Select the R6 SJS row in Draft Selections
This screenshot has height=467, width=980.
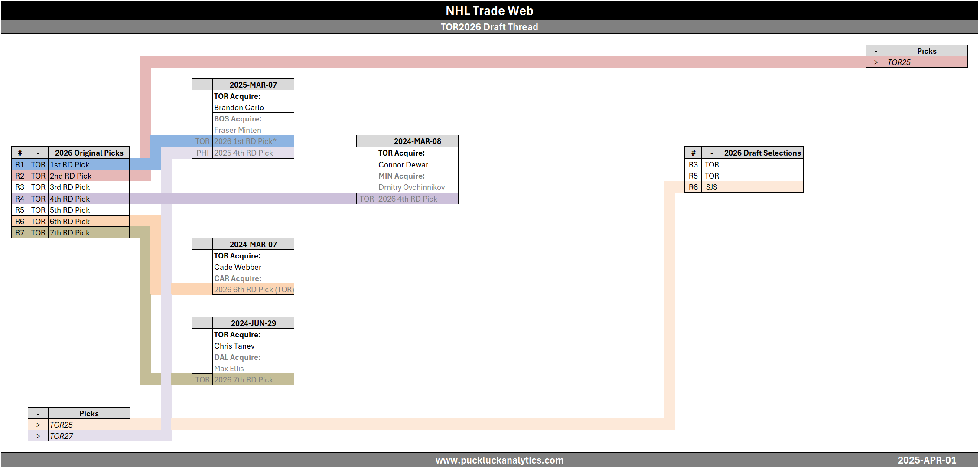pos(744,187)
